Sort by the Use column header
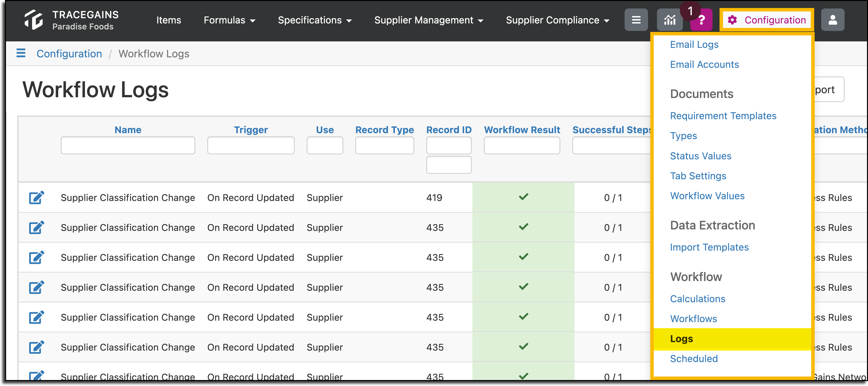 (324, 130)
